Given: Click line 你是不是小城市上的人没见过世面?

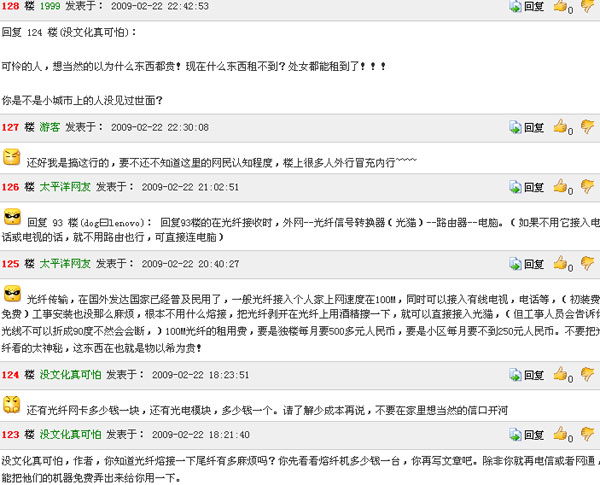Looking at the screenshot, I should [x=82, y=101].
